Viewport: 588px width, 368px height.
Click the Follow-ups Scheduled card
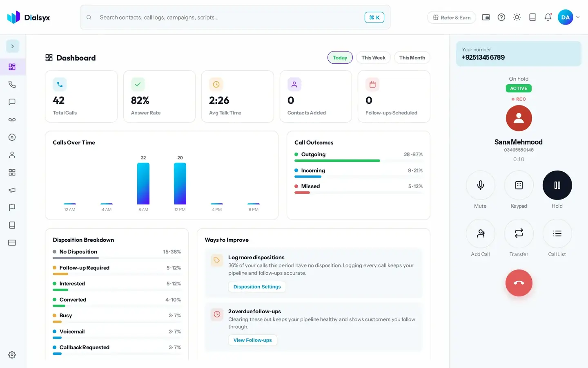click(394, 96)
